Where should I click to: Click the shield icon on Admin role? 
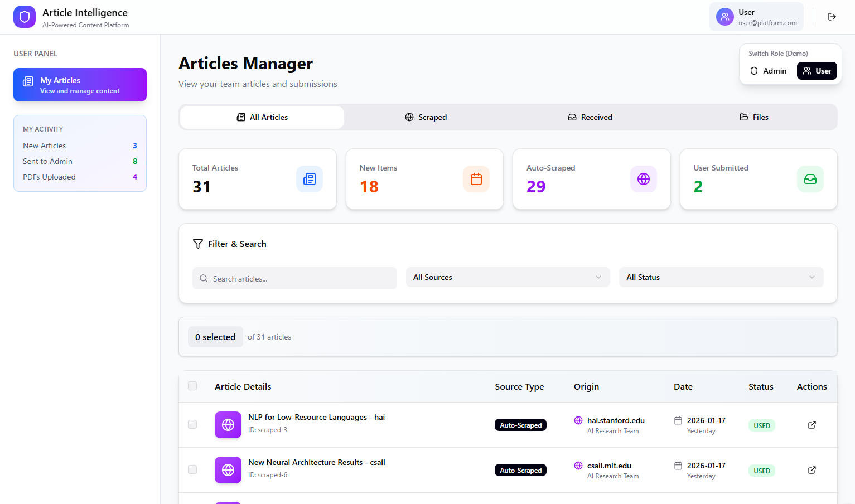(x=754, y=71)
